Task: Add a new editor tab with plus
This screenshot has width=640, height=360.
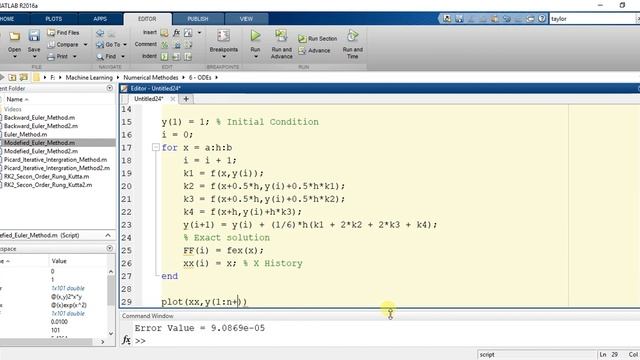Action: (186, 99)
